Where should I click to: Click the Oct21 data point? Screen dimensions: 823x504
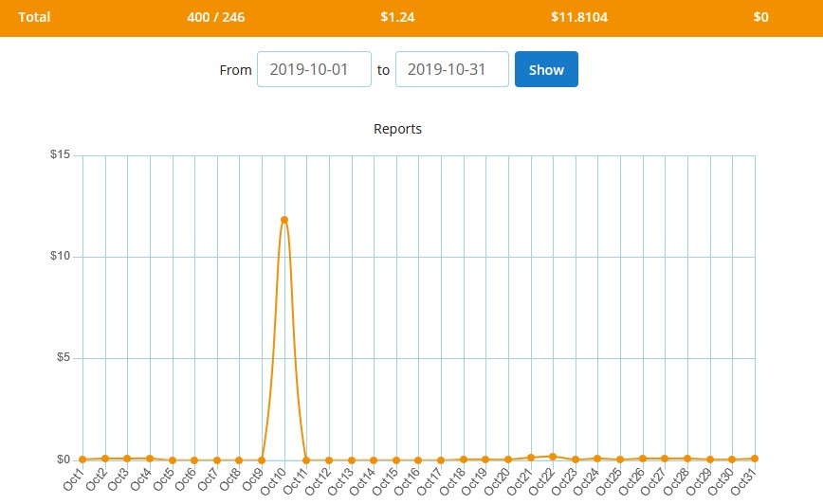pos(531,458)
